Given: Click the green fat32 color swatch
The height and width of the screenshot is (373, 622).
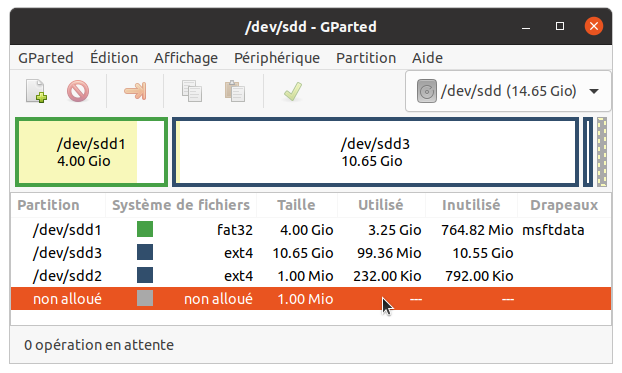Looking at the screenshot, I should [145, 229].
